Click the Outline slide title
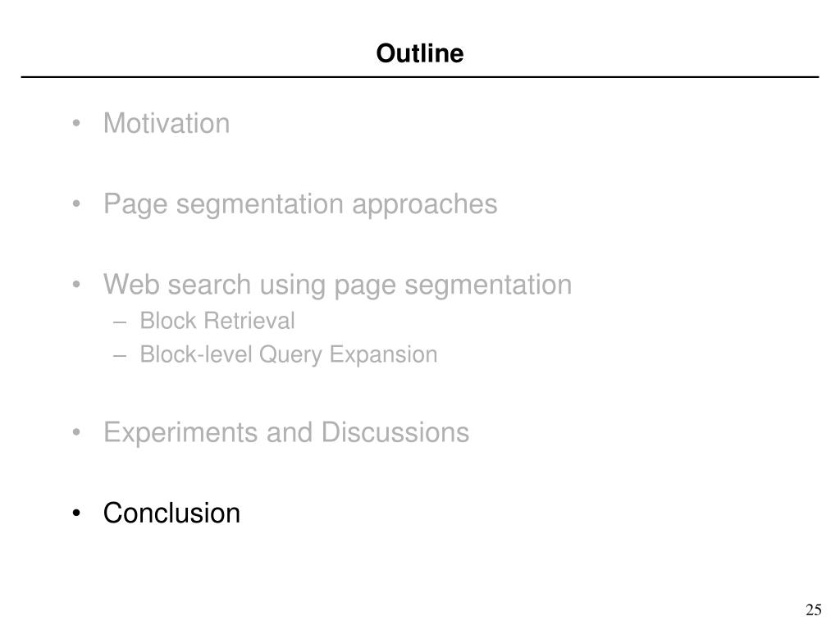The width and height of the screenshot is (840, 630). (419, 53)
